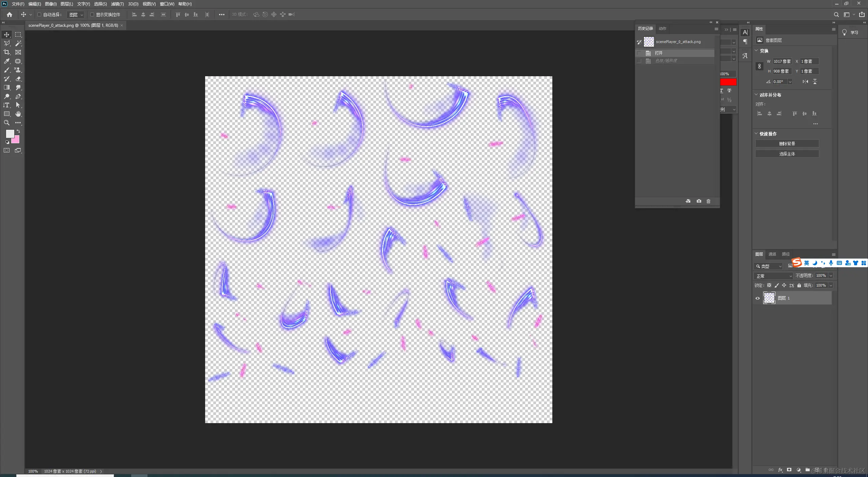The width and height of the screenshot is (868, 477).
Task: Collapse the 变换 section
Action: [x=756, y=50]
